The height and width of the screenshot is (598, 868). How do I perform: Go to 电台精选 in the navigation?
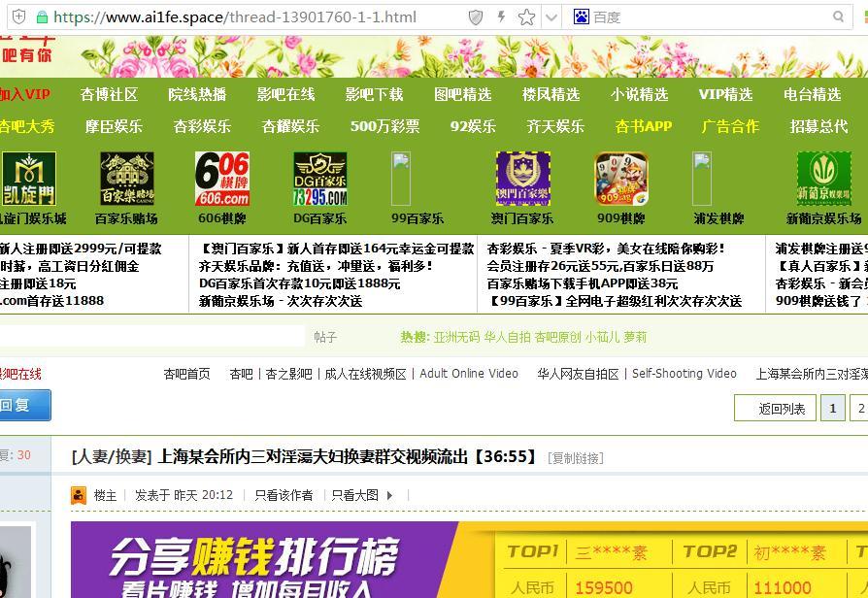tap(812, 95)
